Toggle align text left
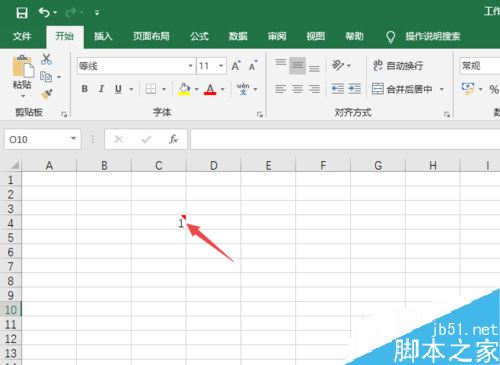Screen dimensions: 500x365 coord(281,89)
